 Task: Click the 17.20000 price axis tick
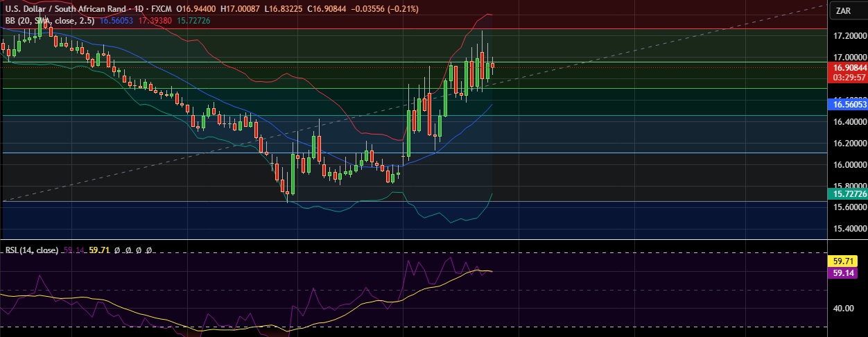coord(850,35)
